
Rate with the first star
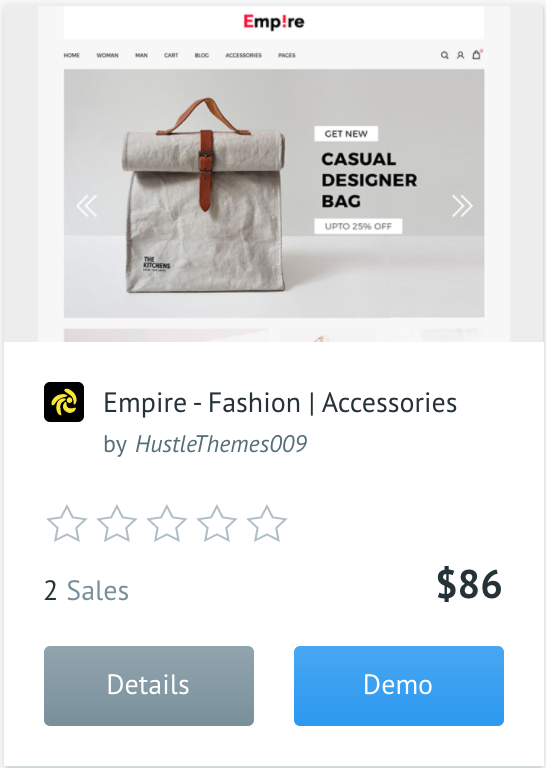[x=67, y=524]
